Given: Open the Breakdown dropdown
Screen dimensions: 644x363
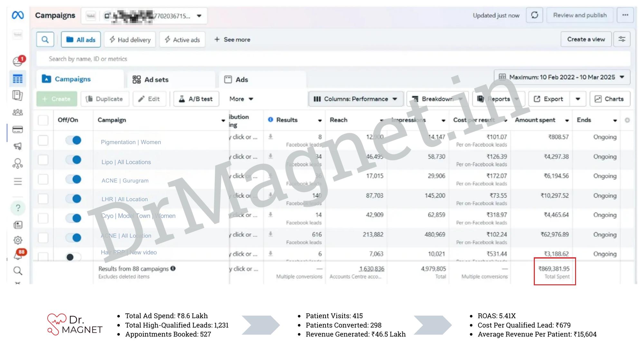Looking at the screenshot, I should [x=437, y=99].
